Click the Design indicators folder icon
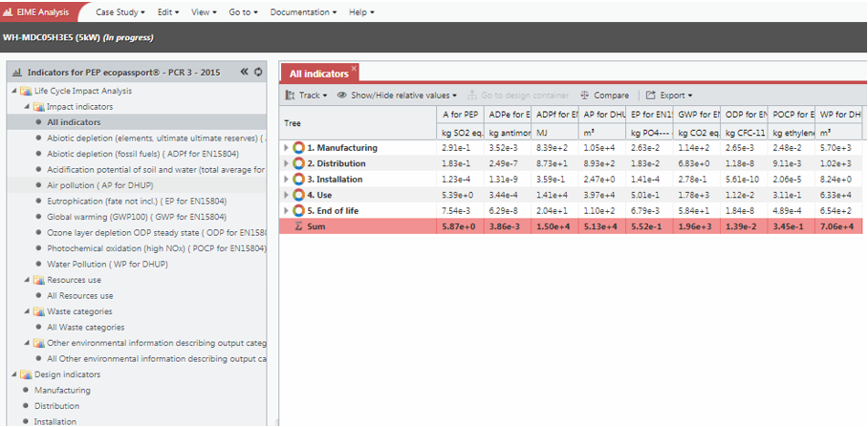 click(26, 374)
